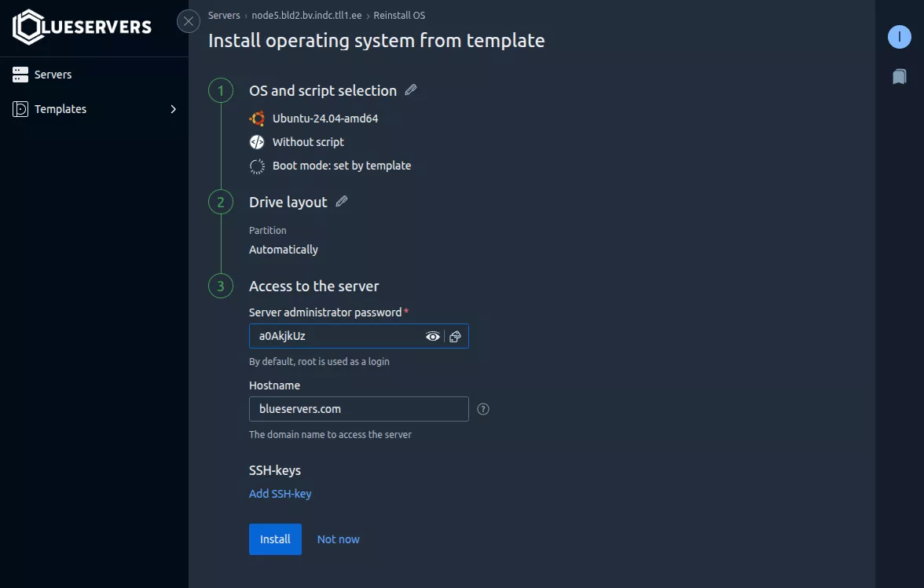Screen dimensions: 924x588
Task: Close the Reinstall OS panel
Action: click(x=189, y=22)
